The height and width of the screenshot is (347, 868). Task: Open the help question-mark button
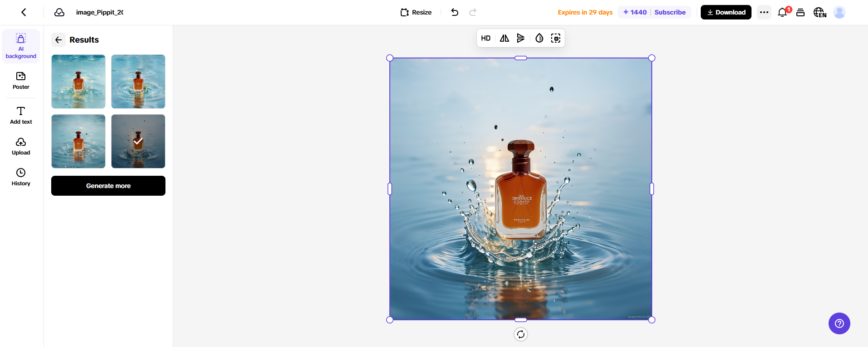point(839,323)
